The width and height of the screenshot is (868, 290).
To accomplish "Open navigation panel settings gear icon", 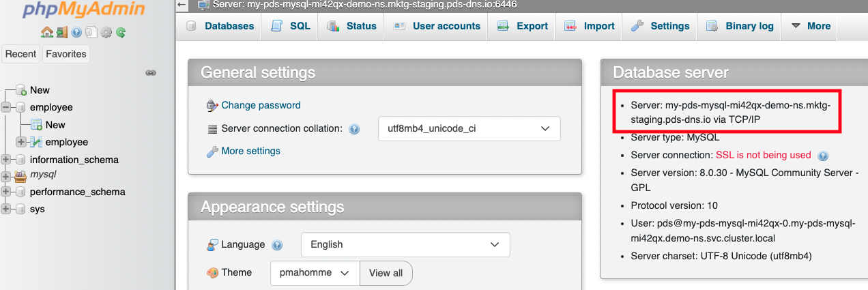I will [106, 32].
